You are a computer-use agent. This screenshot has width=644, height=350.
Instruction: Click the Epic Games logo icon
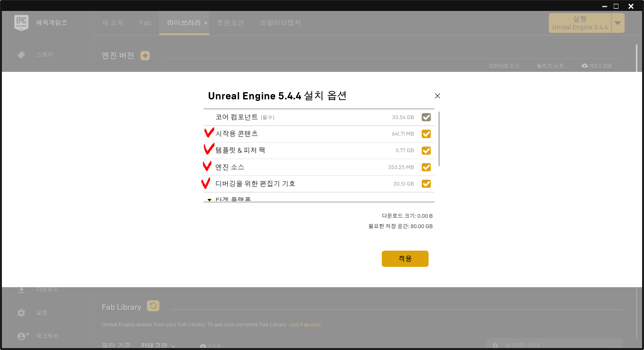point(21,22)
